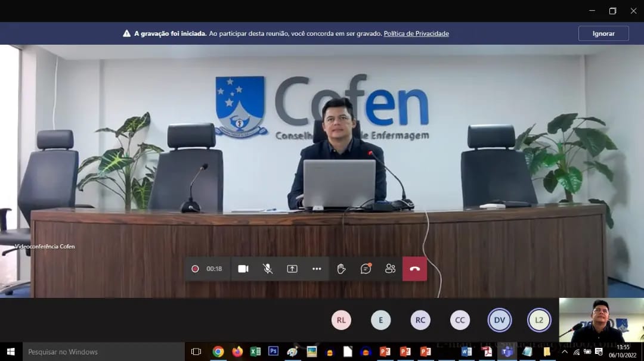Select participant avatar E
This screenshot has height=361, width=644.
coord(380,320)
